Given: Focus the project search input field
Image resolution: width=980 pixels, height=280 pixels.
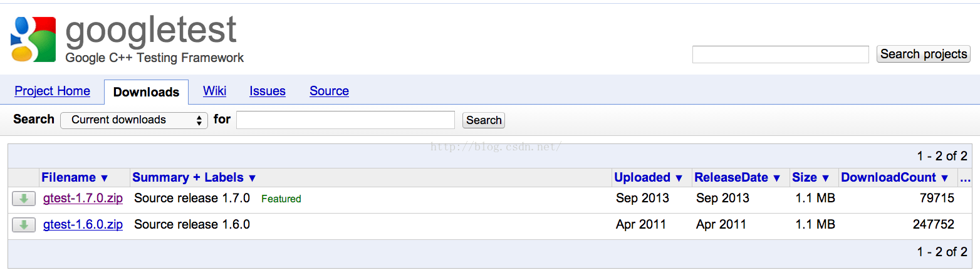Looking at the screenshot, I should coord(780,54).
